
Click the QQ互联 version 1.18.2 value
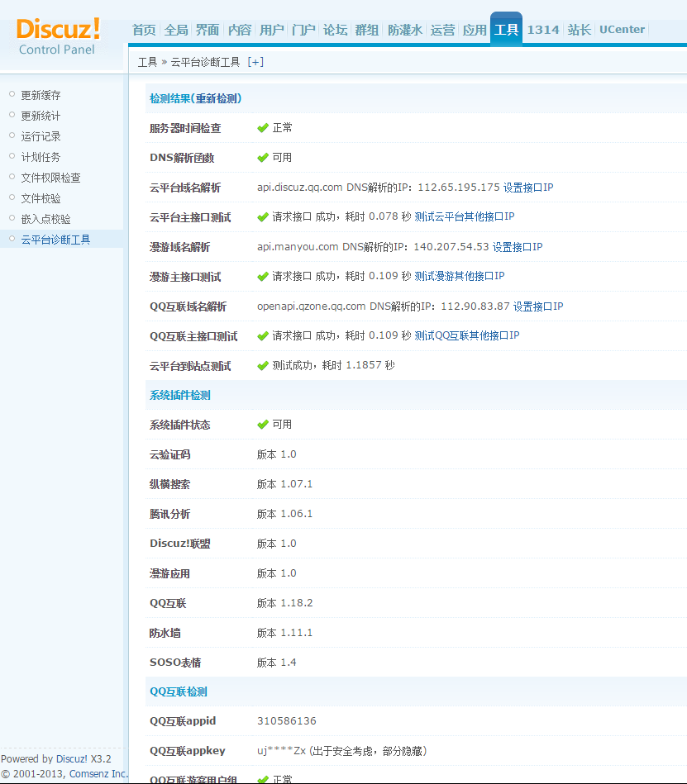pos(284,603)
